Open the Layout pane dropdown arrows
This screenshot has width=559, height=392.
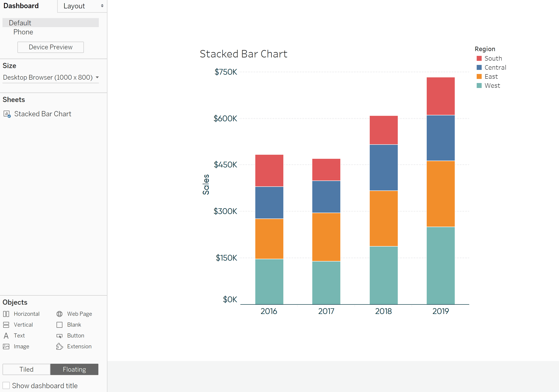tap(102, 6)
